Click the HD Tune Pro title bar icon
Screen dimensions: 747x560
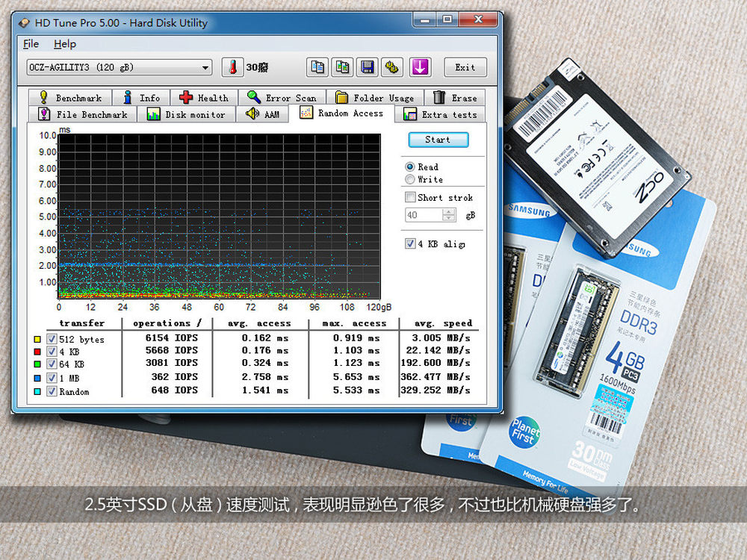[x=23, y=23]
